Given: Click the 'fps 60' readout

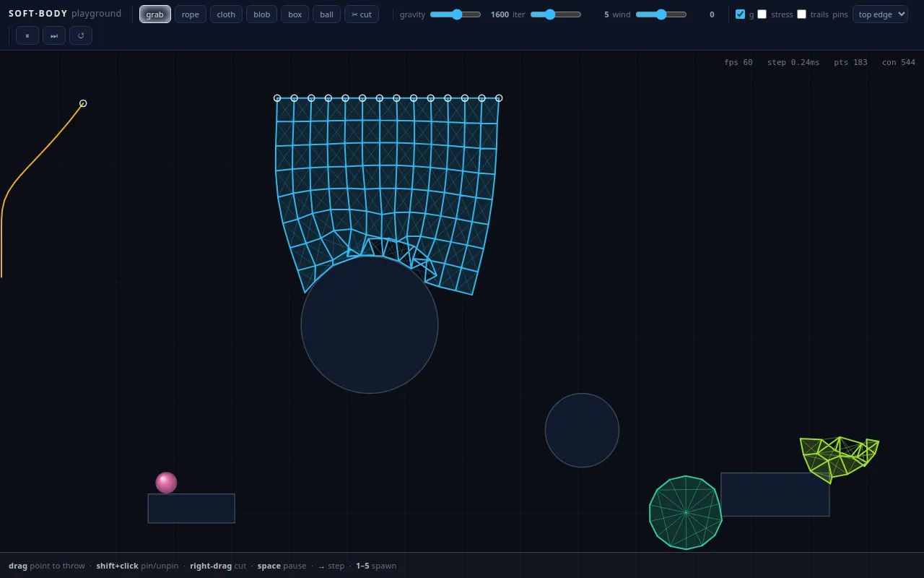Looking at the screenshot, I should point(738,63).
